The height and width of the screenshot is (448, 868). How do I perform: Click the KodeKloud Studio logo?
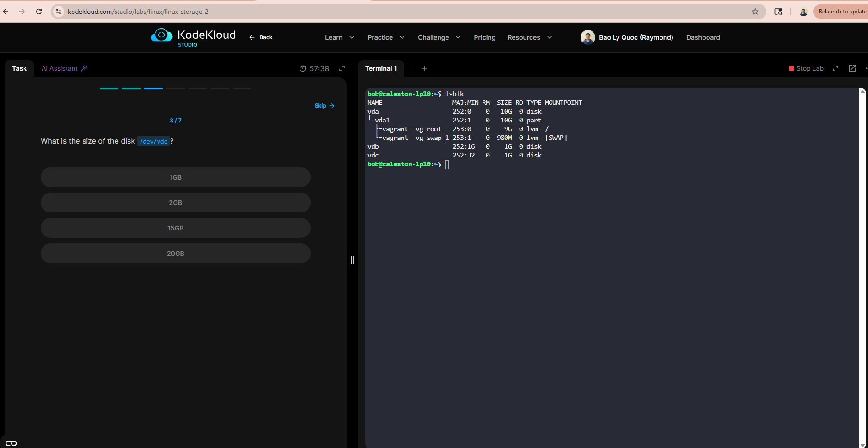(x=193, y=37)
